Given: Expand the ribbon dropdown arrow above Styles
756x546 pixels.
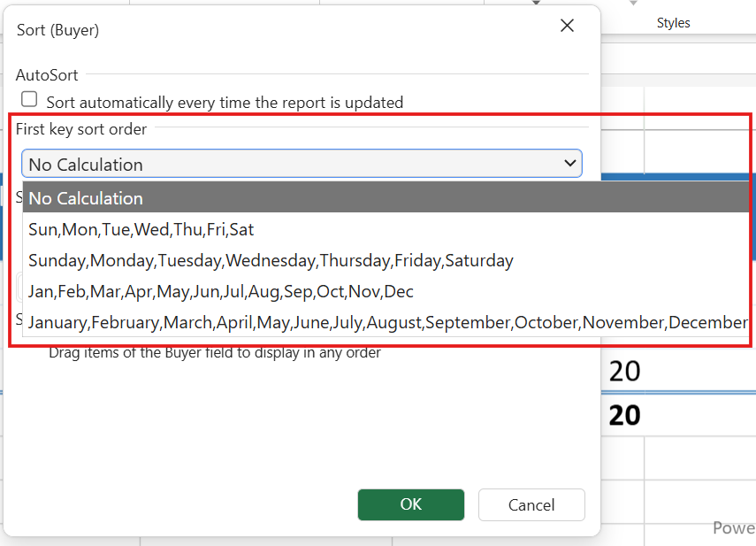Looking at the screenshot, I should point(633,4).
